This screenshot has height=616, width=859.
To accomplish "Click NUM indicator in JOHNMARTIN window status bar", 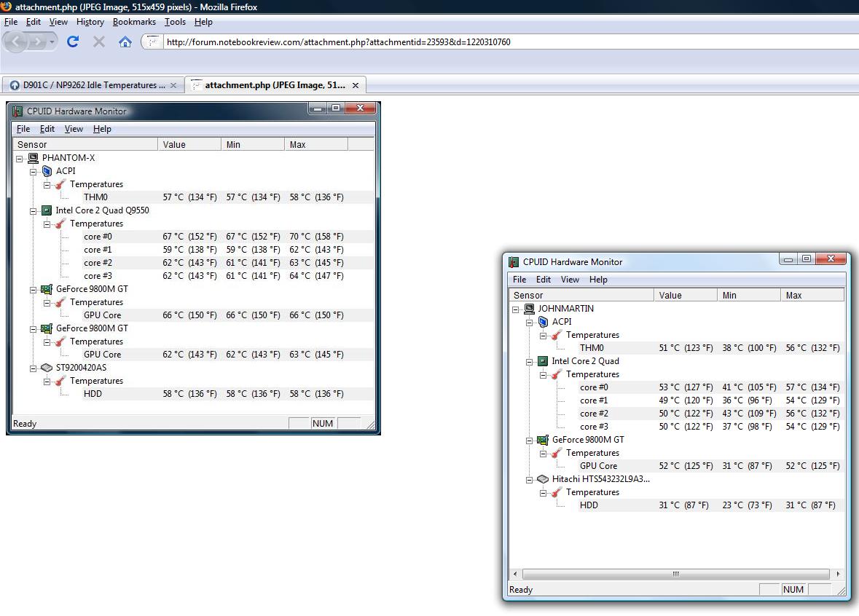I will (x=793, y=590).
